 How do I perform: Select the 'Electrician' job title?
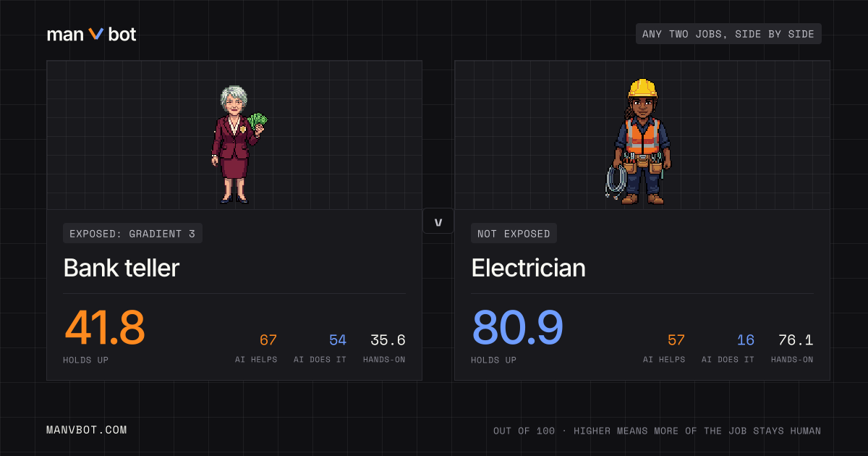click(x=528, y=269)
